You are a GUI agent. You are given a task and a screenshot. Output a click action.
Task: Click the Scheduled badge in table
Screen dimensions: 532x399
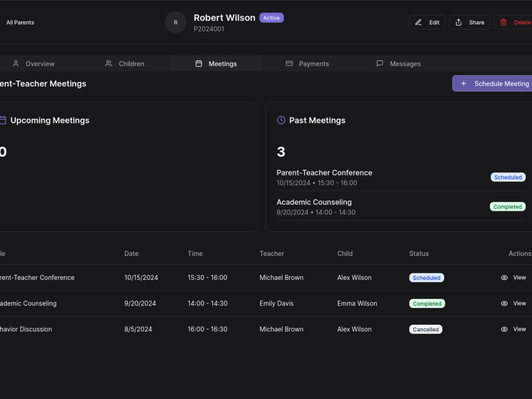pyautogui.click(x=427, y=278)
